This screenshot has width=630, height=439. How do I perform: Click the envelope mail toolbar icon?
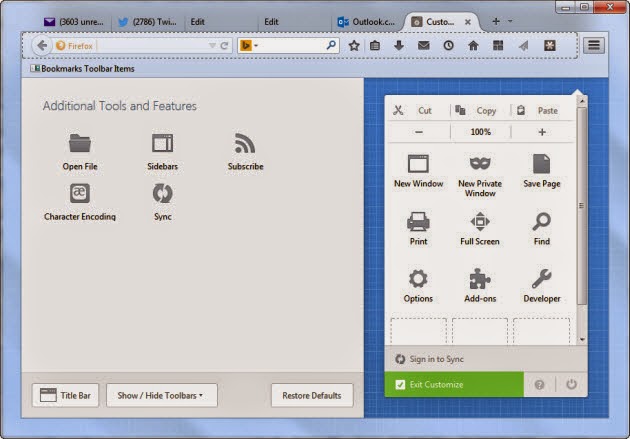[x=423, y=45]
